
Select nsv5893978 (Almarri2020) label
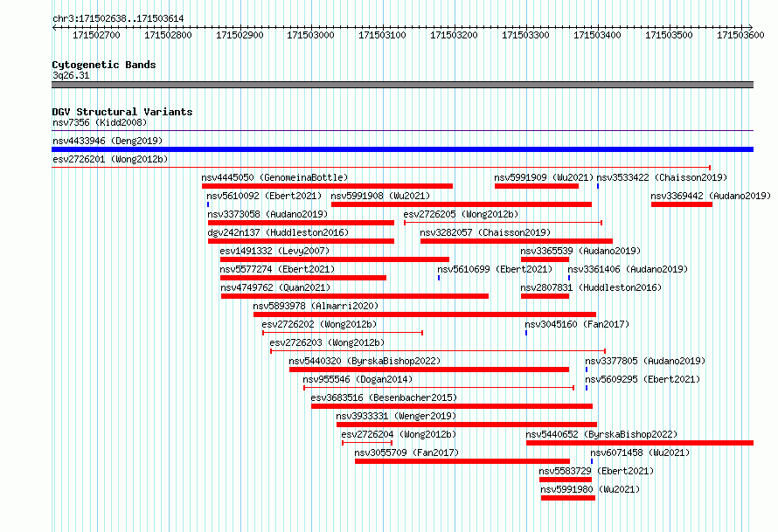[316, 306]
